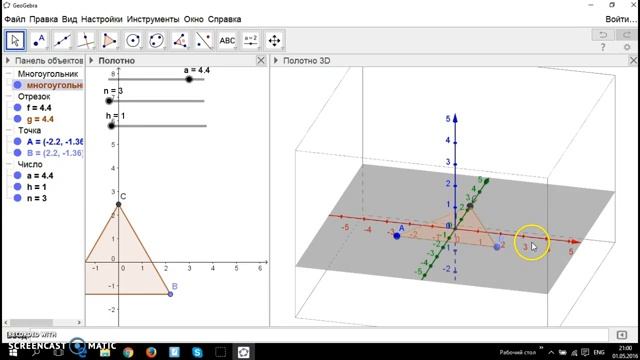
Task: Close the Полотно view panel
Action: 261,61
